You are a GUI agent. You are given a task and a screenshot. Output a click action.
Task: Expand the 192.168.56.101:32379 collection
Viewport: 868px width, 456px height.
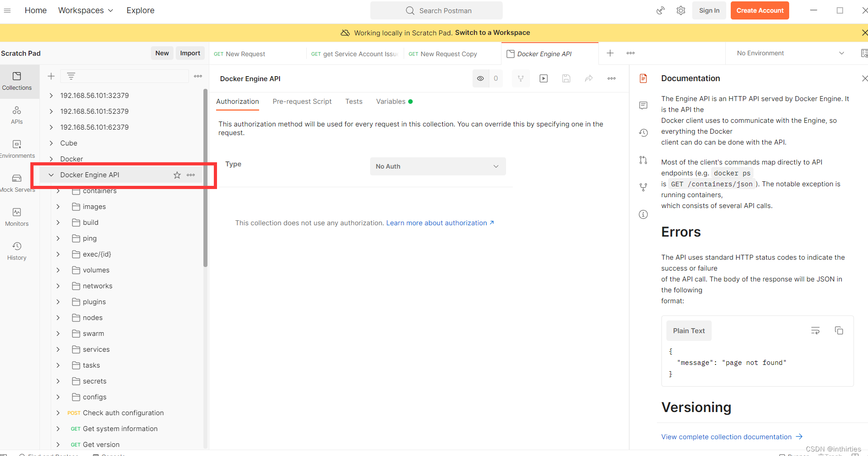tap(51, 96)
